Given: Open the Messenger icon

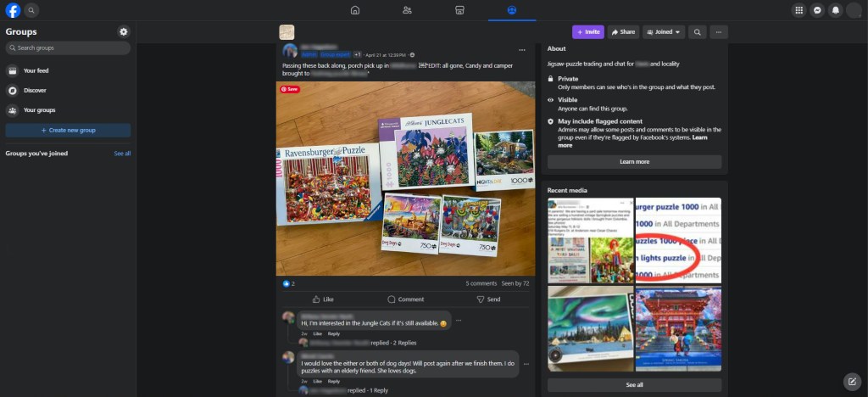Looking at the screenshot, I should 817,10.
